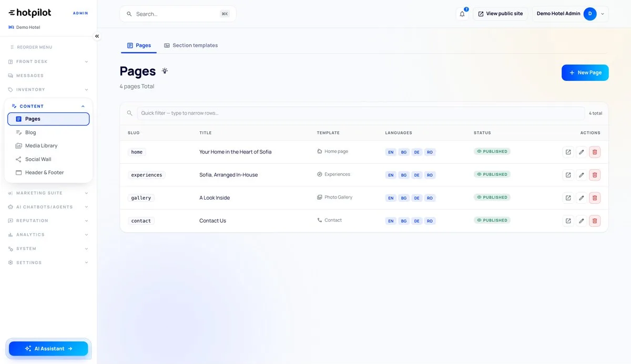Edit the experiences page pencil icon

(x=581, y=175)
